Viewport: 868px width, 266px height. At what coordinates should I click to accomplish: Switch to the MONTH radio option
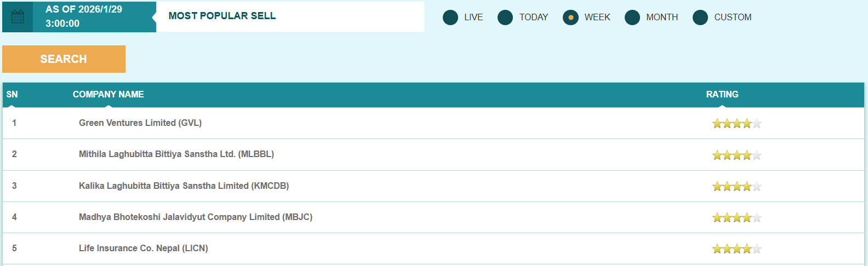(x=632, y=18)
